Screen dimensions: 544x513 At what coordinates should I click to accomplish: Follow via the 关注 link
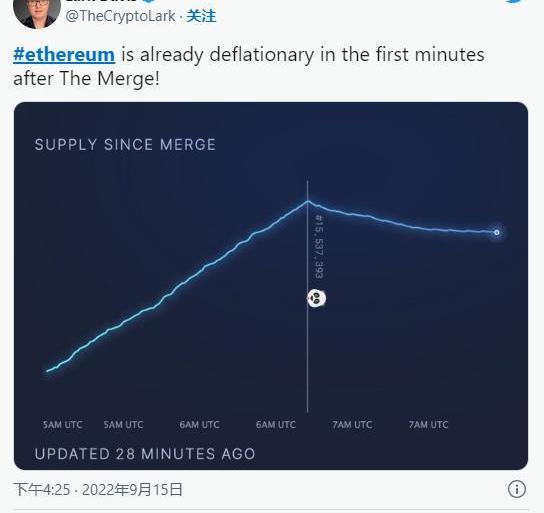point(201,16)
